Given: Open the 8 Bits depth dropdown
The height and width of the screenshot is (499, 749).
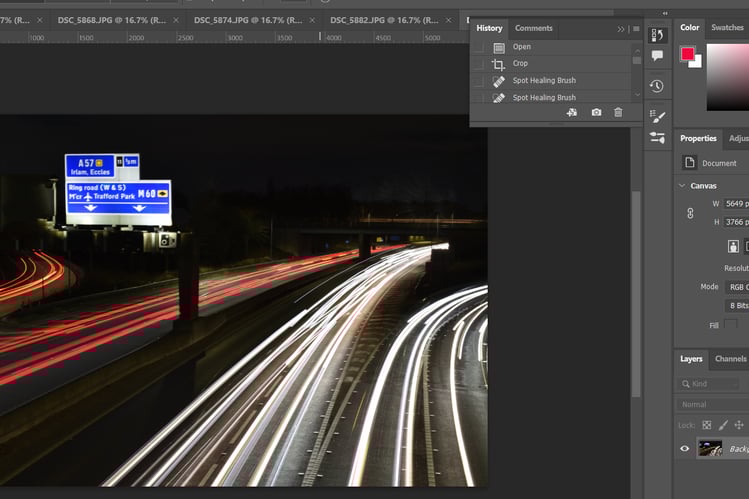Looking at the screenshot, I should pos(737,306).
